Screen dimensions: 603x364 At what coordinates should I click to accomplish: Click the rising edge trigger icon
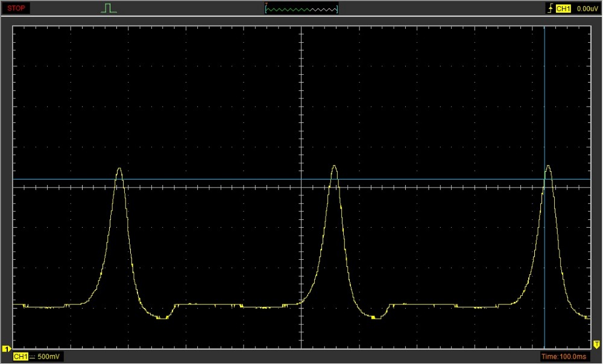[x=549, y=8]
